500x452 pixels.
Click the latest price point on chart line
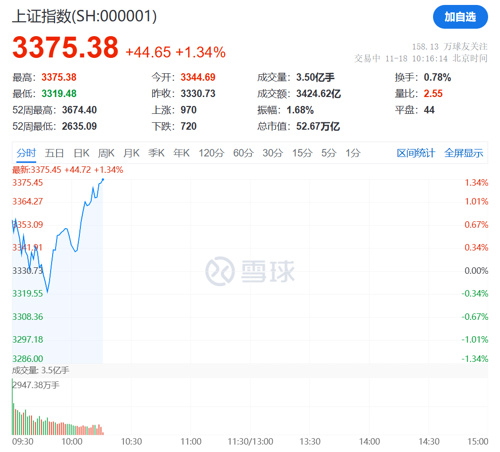pyautogui.click(x=103, y=180)
